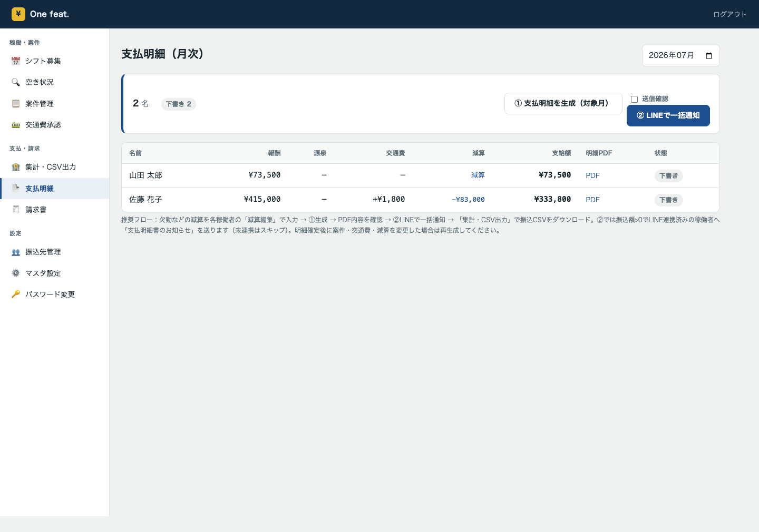The image size is (759, 532).
Task: Click ① 支払明細を生成（対象月） button
Action: [563, 103]
